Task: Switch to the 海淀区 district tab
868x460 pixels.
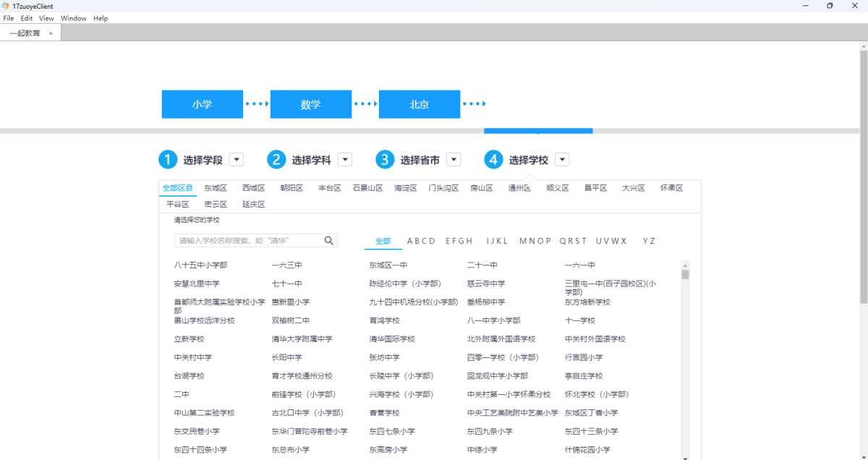Action: 405,188
